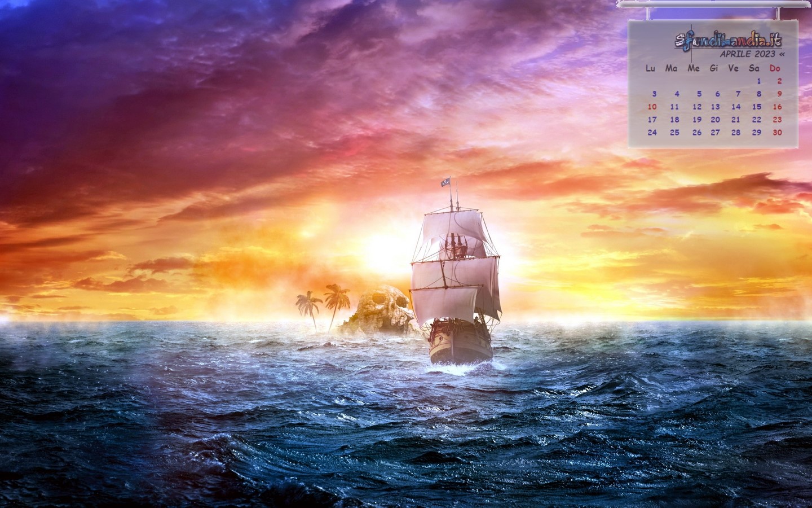Viewport: 812px width, 508px height.
Task: Select date 11 in the calendar
Action: [674, 106]
